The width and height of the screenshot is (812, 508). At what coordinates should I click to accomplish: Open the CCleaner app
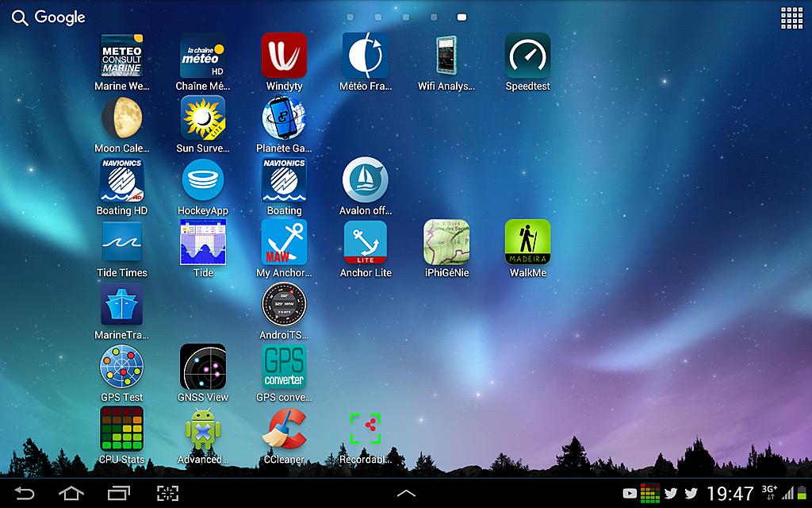point(284,429)
